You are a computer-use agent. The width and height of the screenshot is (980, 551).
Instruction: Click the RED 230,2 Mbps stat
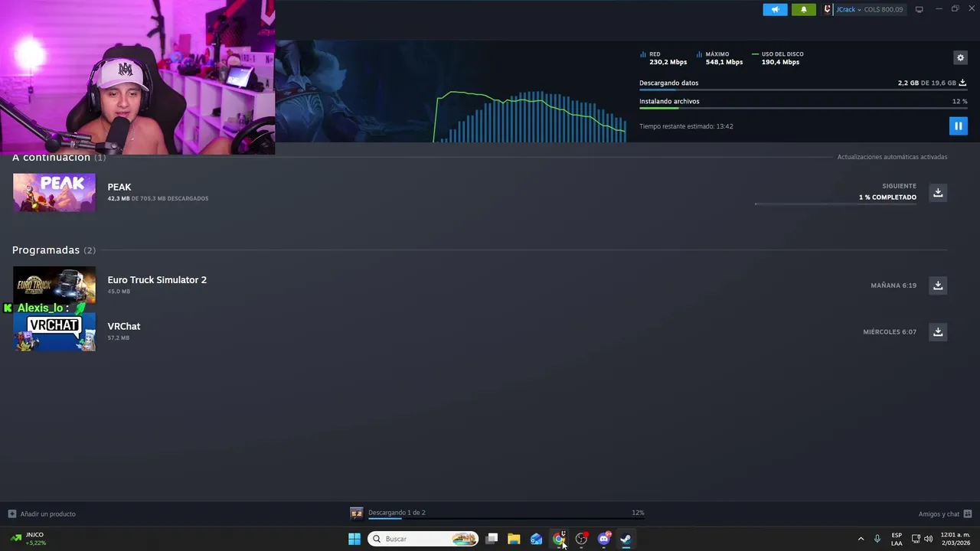(x=663, y=58)
